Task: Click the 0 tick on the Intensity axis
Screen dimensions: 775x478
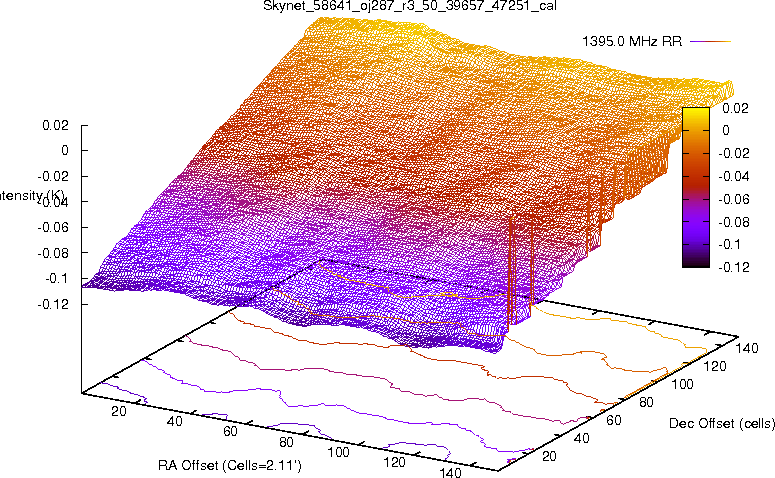Action: [x=65, y=151]
